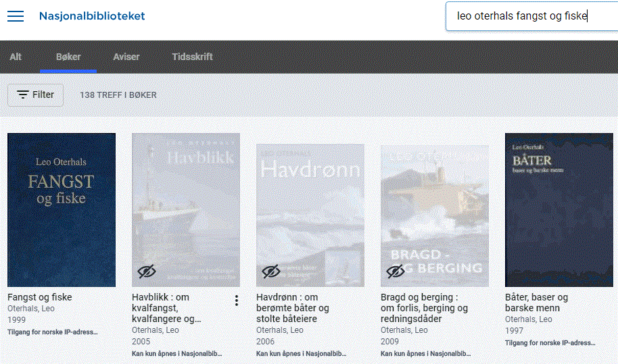Click '138 TREFF I BØKER' count text
The width and height of the screenshot is (618, 364).
pos(118,95)
